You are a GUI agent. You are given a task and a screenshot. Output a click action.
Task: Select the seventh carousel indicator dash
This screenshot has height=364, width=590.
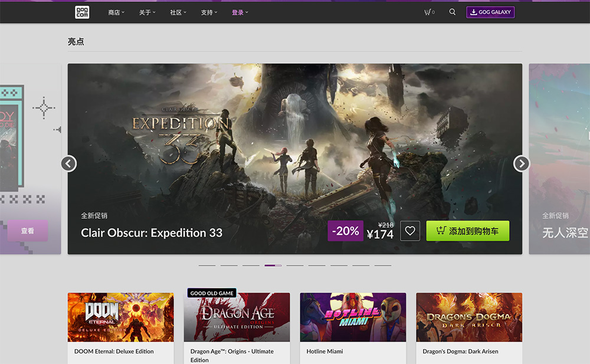coord(339,265)
